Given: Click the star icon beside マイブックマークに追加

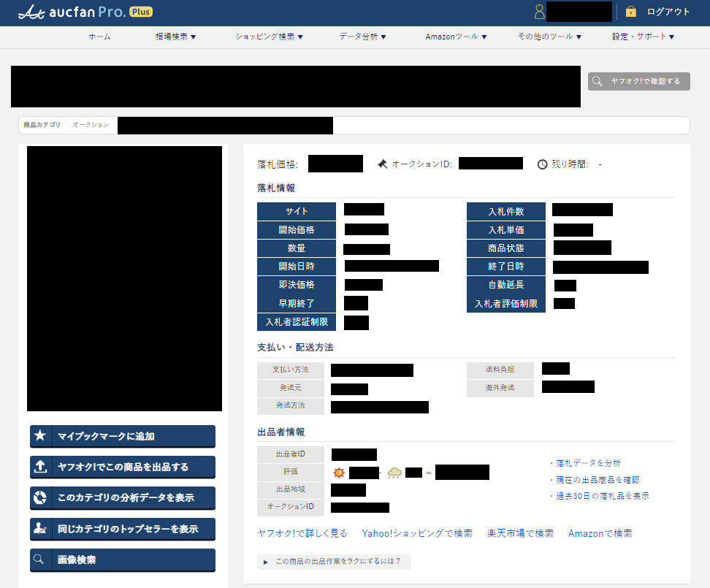Looking at the screenshot, I should coord(40,435).
